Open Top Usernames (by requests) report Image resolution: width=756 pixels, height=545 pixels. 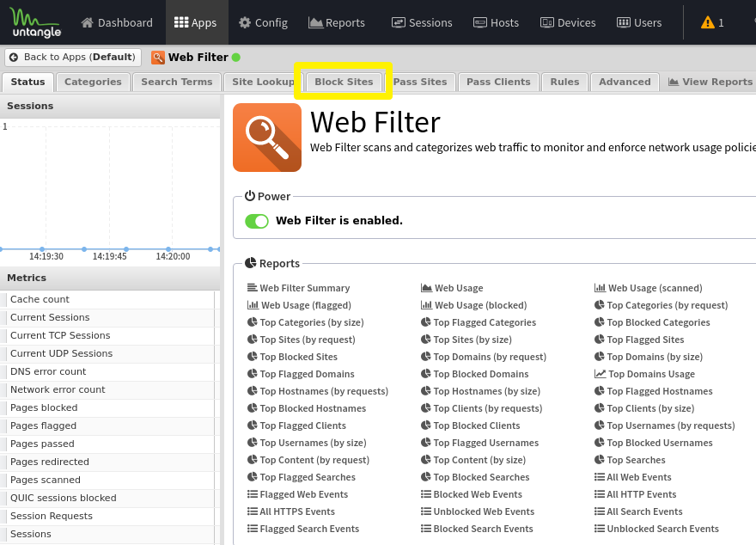coord(664,426)
